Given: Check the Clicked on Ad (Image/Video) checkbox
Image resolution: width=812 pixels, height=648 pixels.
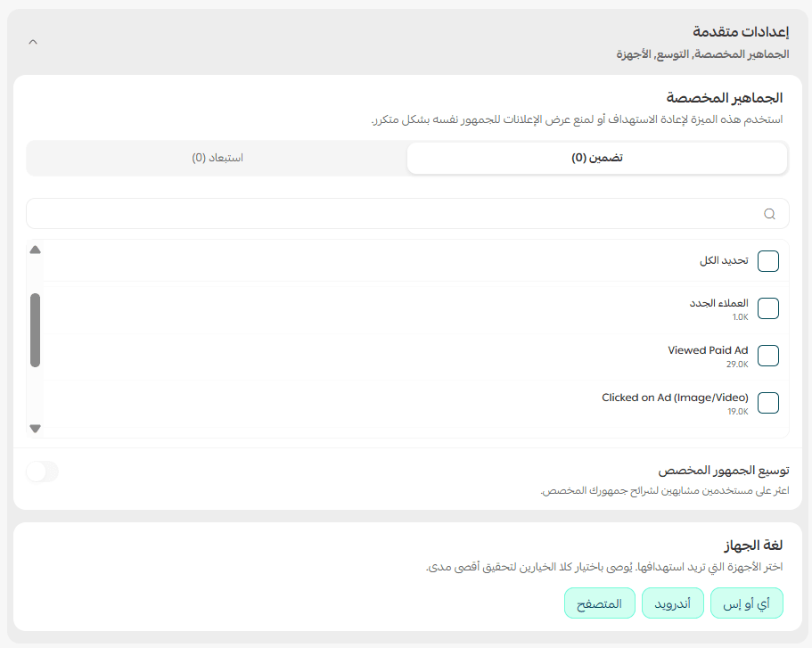Looking at the screenshot, I should (768, 403).
